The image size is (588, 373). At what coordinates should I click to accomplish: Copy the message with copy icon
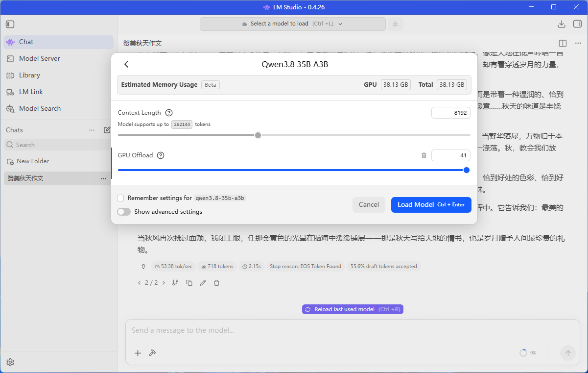[189, 283]
